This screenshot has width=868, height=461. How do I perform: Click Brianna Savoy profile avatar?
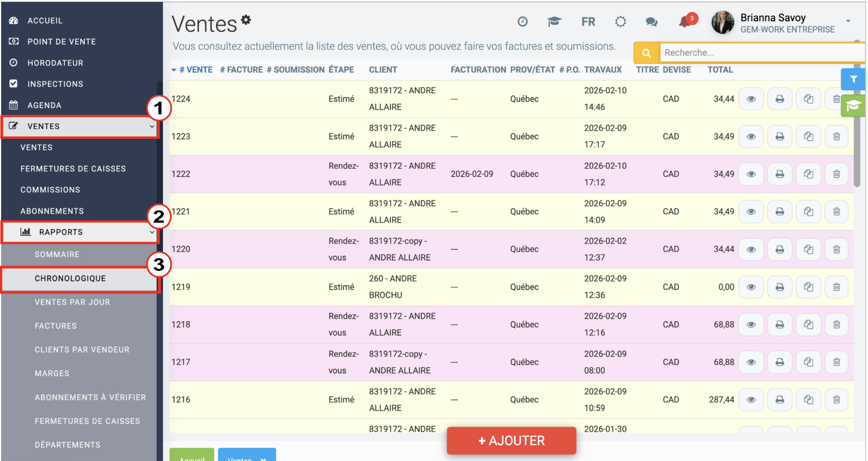click(x=723, y=22)
